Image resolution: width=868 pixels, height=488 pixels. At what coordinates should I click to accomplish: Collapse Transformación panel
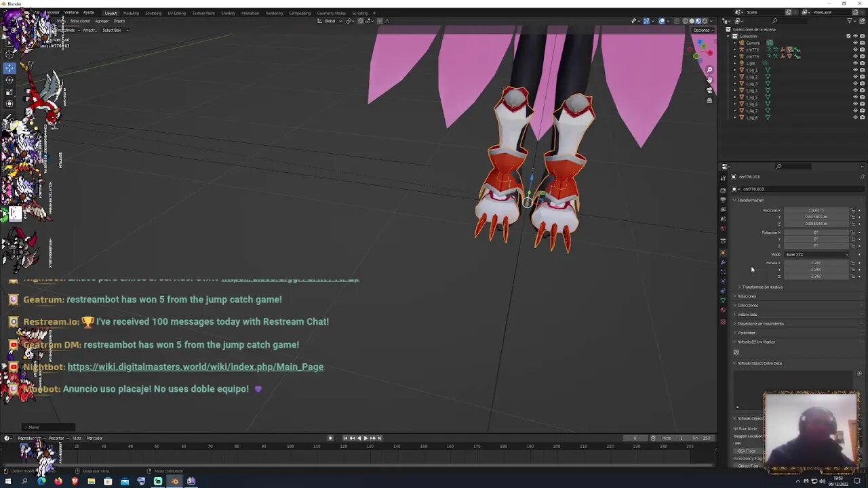[x=749, y=200]
